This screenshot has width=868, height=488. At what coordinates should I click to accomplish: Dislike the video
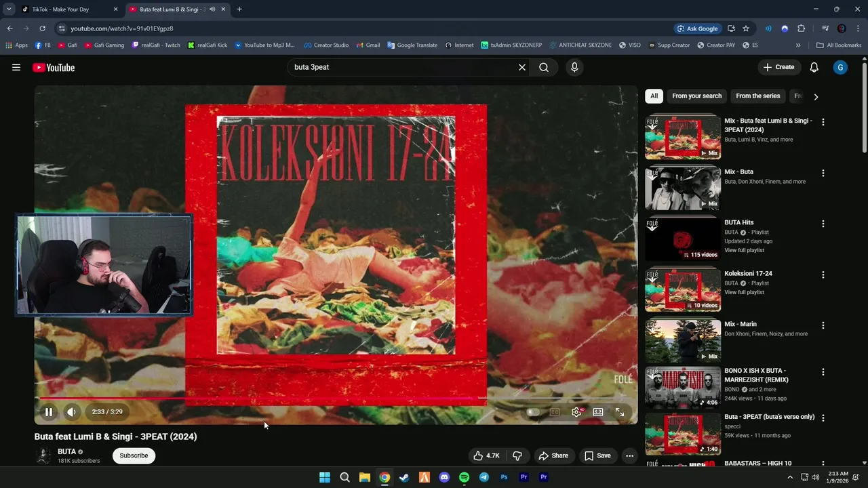pos(517,455)
